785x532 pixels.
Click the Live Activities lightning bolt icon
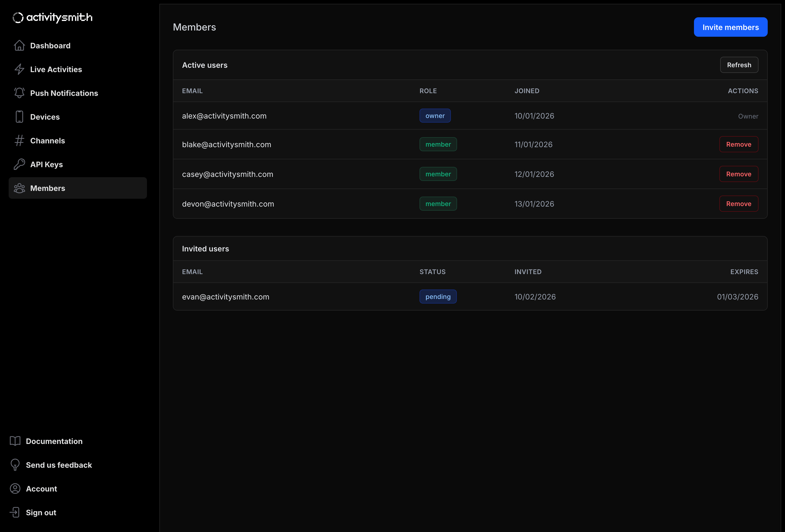coord(19,69)
